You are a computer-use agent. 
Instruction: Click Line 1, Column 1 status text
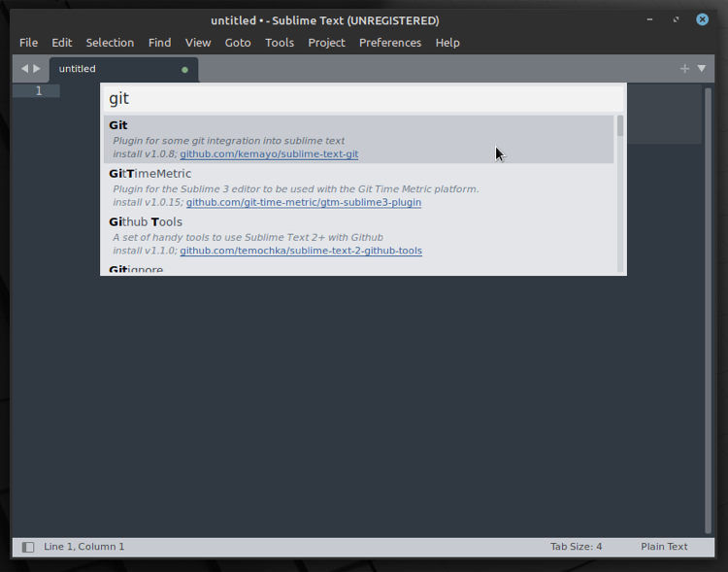tap(84, 547)
